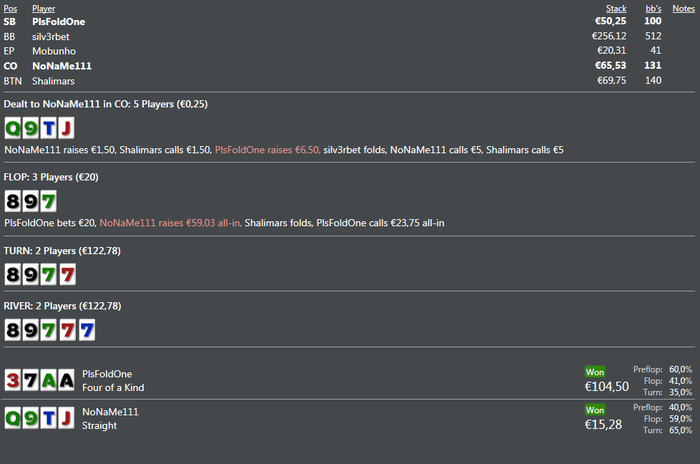Select Mobunho in the player list
700x464 pixels.
click(x=53, y=50)
